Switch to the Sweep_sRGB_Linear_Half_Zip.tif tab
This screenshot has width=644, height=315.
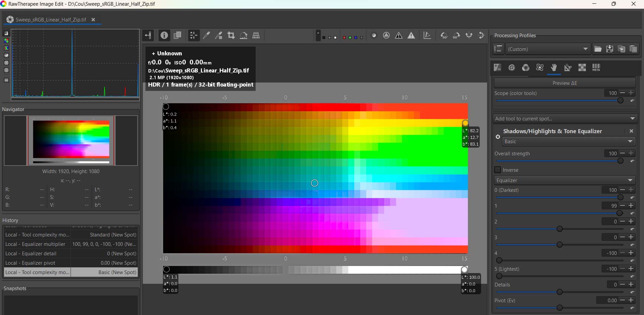click(50, 19)
